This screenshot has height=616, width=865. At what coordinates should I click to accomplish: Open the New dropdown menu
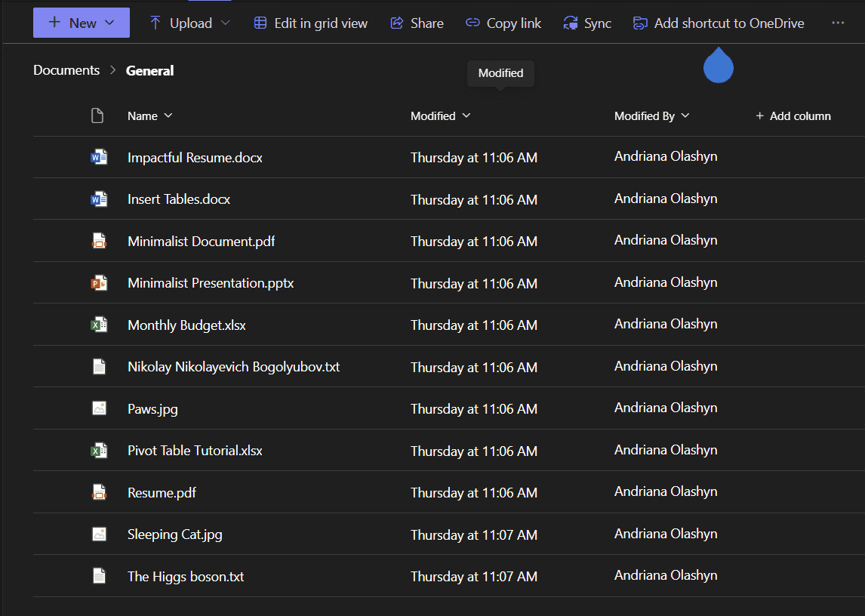click(x=82, y=23)
